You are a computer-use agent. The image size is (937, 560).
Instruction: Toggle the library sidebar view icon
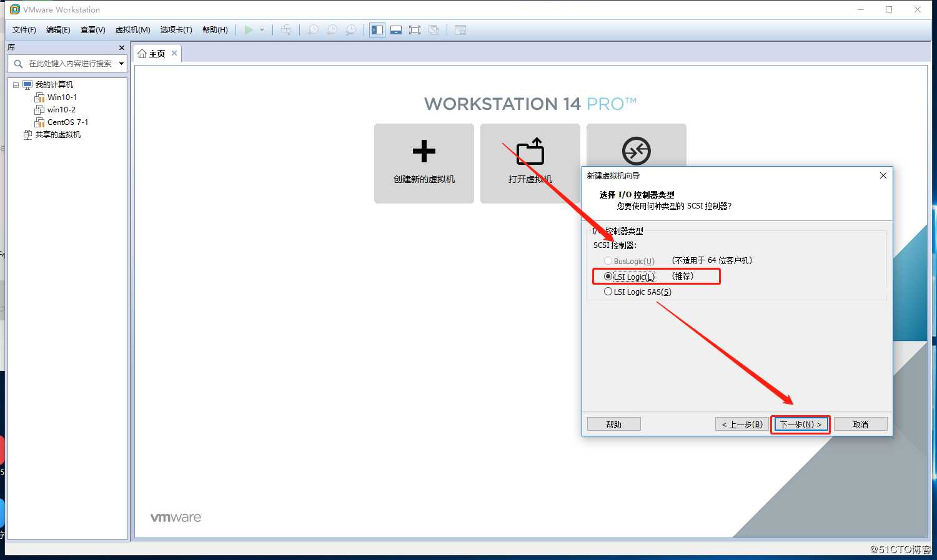[x=377, y=30]
